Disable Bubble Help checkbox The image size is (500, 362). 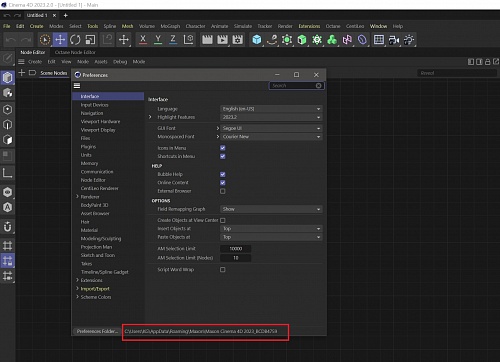tap(223, 174)
